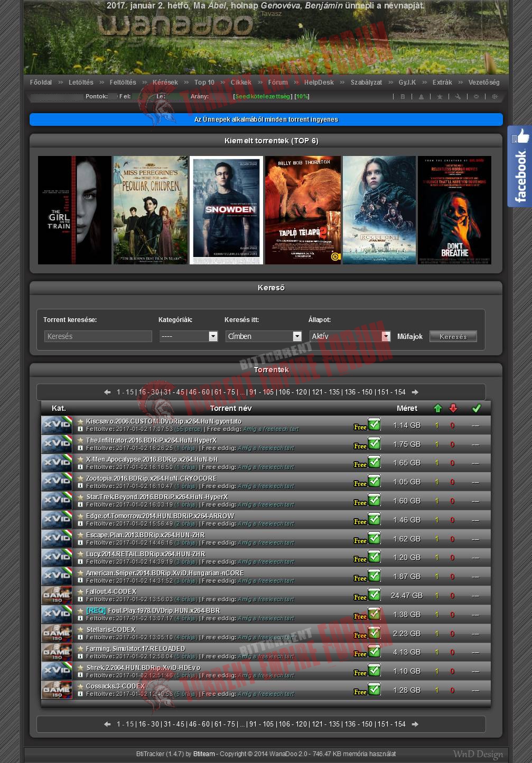Go to previous page with bottom left arrow
This screenshot has height=763, width=532.
[x=107, y=724]
